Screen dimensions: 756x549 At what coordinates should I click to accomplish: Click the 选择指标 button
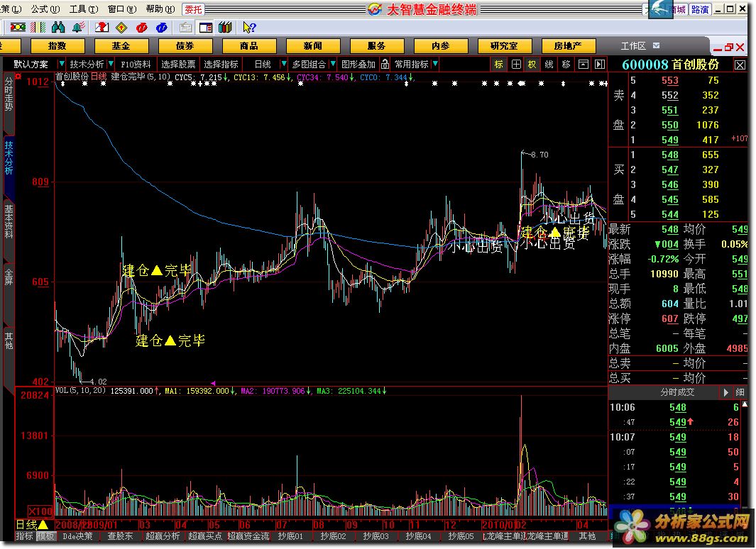point(221,64)
